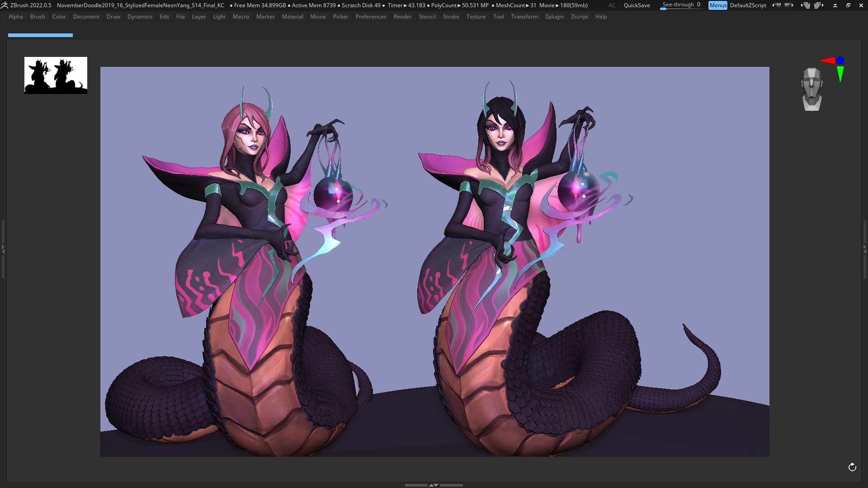
Task: Open the Macro menu
Action: pos(241,17)
